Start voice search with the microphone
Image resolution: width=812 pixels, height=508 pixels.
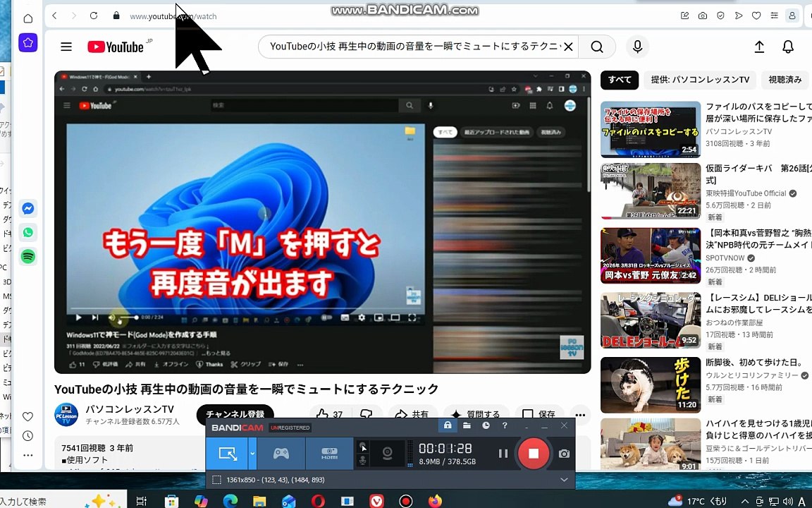637,47
